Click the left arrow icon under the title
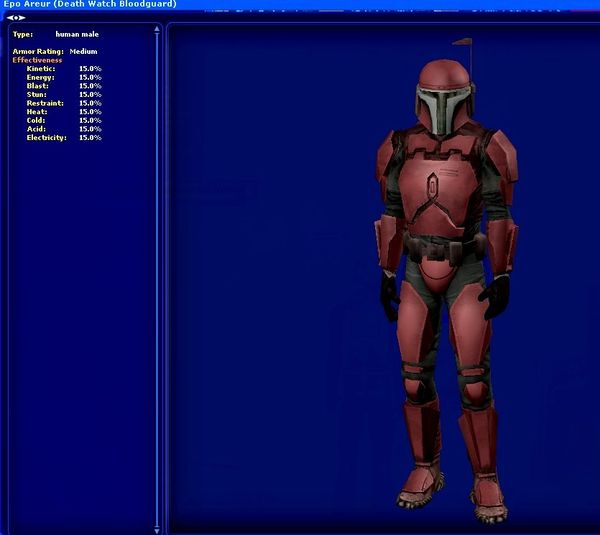The width and height of the screenshot is (600, 535). tap(9, 17)
